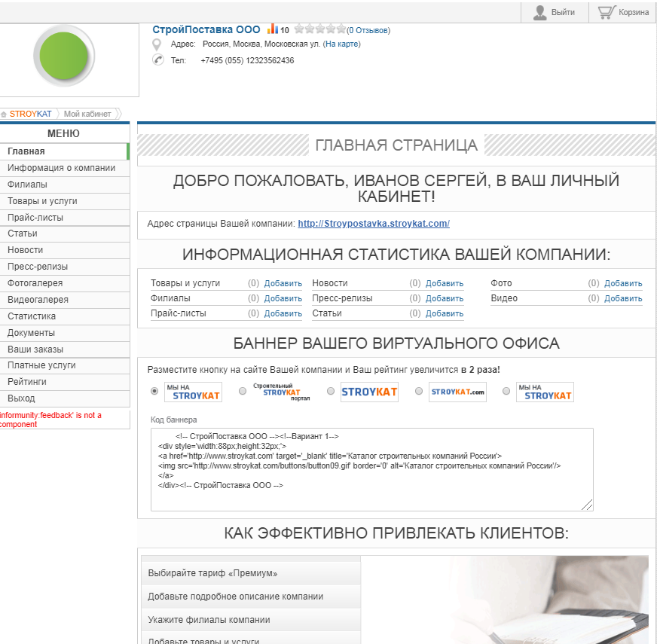Expand the Выбирайте тариф «Премиум» section
This screenshot has width=657, height=644.
tap(251, 573)
